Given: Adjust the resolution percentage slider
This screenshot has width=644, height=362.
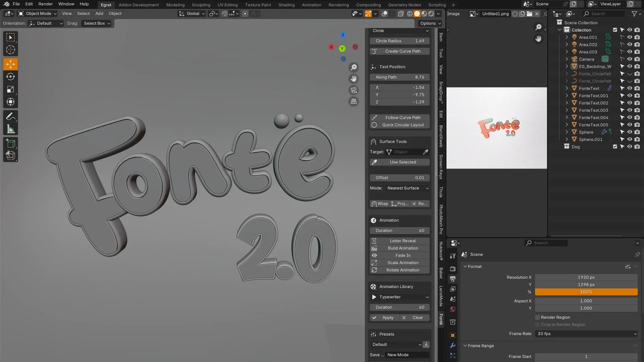Looking at the screenshot, I should pos(586,292).
